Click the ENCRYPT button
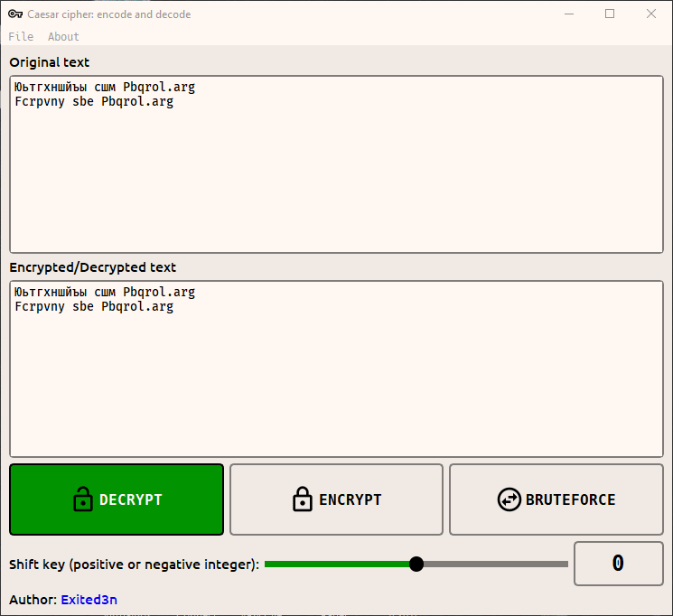Screen dimensions: 673x616 336,499
